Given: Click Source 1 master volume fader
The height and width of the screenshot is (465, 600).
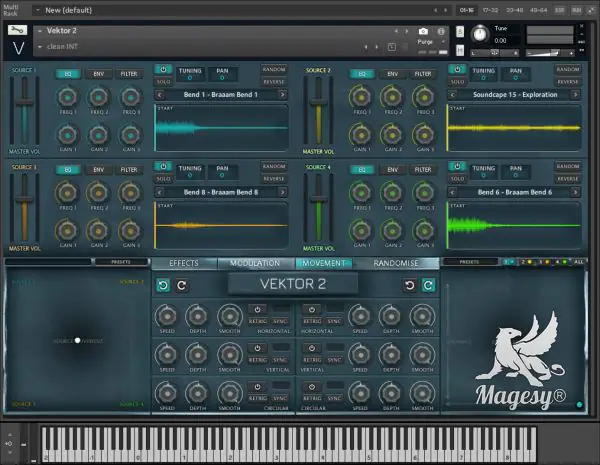Looking at the screenshot, I should 24,103.
